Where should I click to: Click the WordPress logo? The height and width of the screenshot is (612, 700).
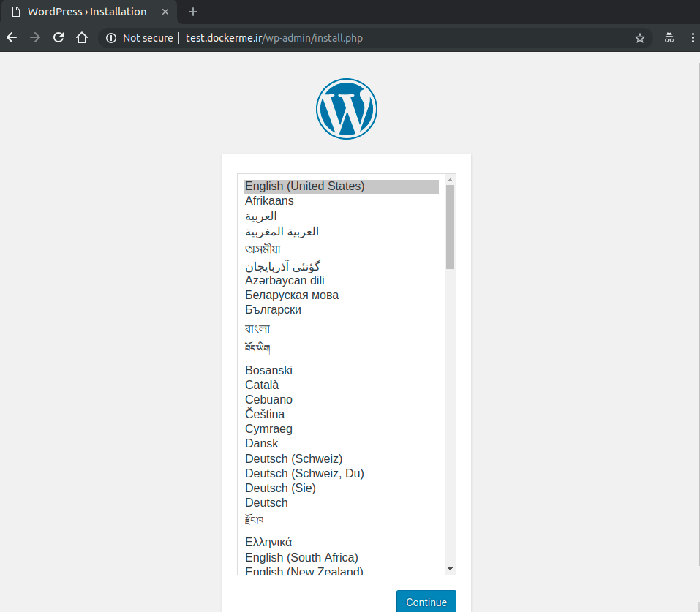[347, 109]
